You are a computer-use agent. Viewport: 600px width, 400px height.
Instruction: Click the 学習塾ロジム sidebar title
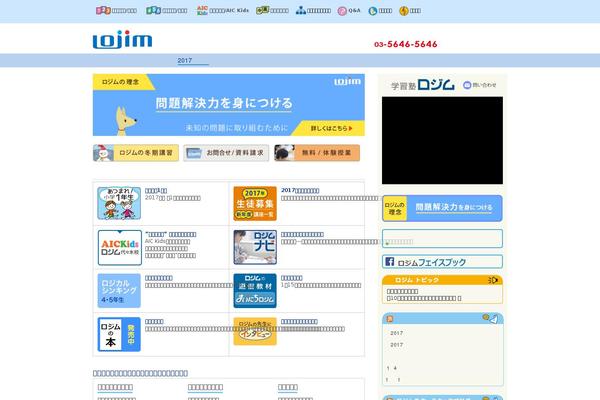coord(423,85)
